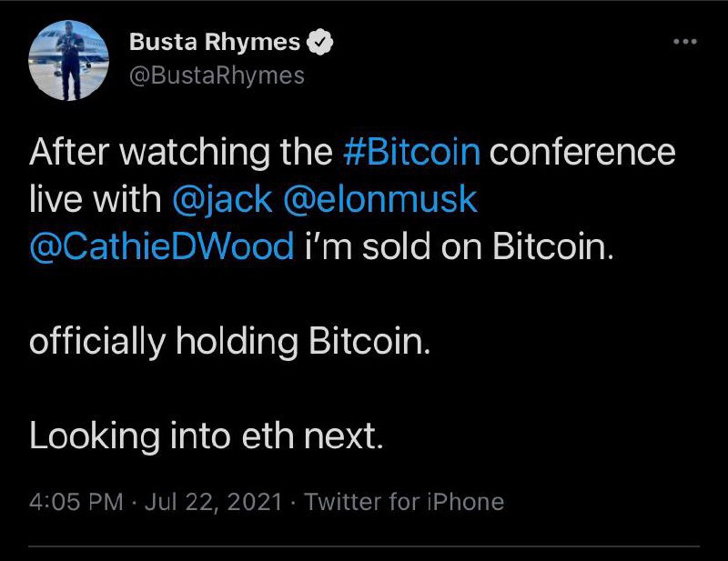Open the @elonmusk mention
The image size is (728, 561).
[x=381, y=199]
